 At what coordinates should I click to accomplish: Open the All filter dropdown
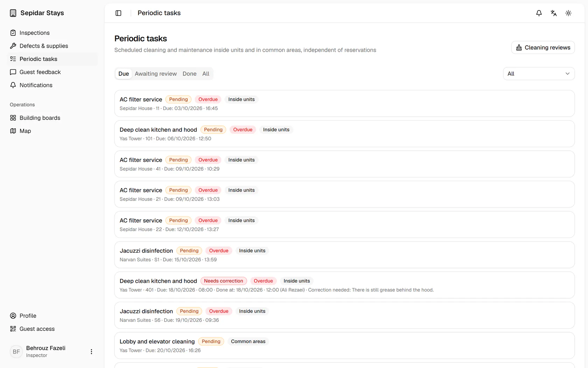tap(539, 74)
